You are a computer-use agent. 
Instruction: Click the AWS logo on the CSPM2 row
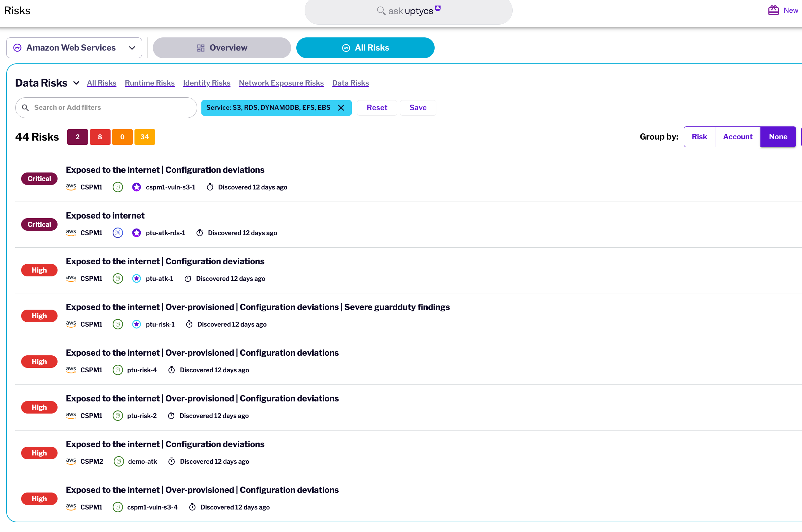tap(71, 461)
